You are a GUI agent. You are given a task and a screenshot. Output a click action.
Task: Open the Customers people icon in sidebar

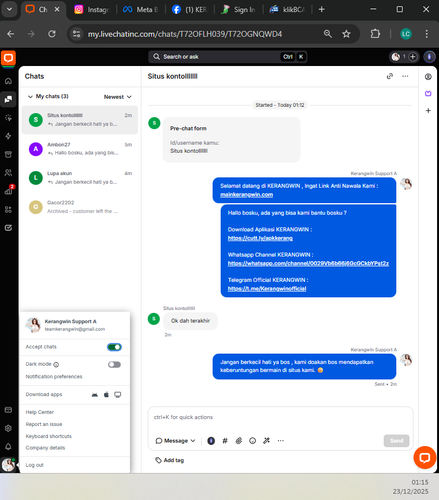(8, 173)
